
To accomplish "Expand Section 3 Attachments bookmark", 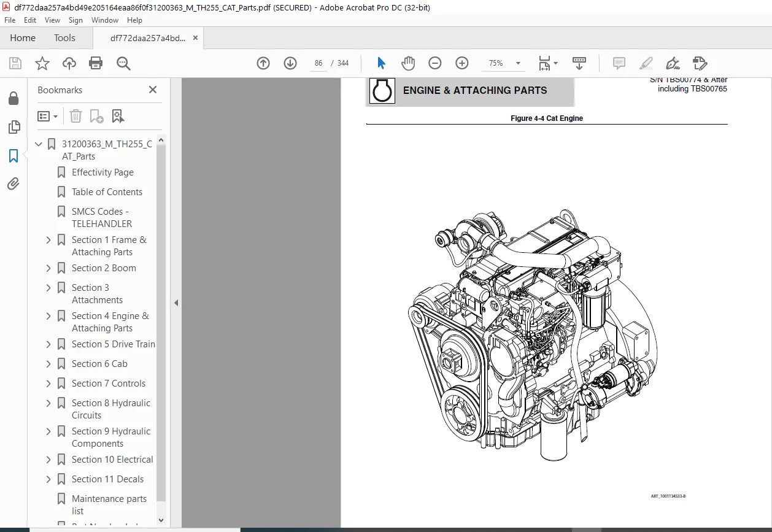I will tap(48, 288).
